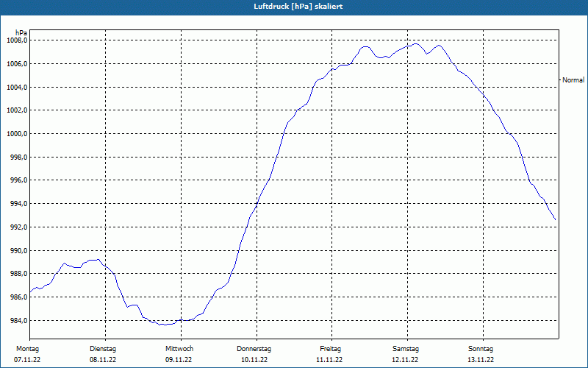The height and width of the screenshot is (368, 588).
Task: Click the 'Sonntag' day label
Action: pos(481,349)
